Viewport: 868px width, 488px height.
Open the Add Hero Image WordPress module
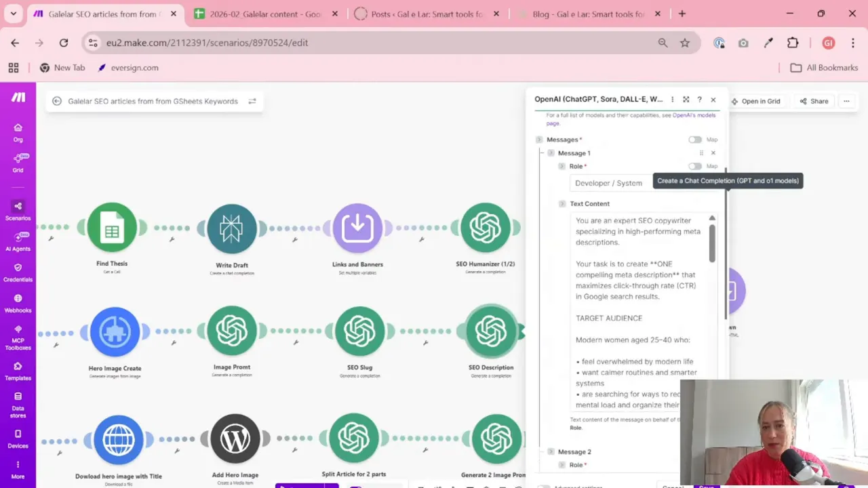click(x=235, y=439)
